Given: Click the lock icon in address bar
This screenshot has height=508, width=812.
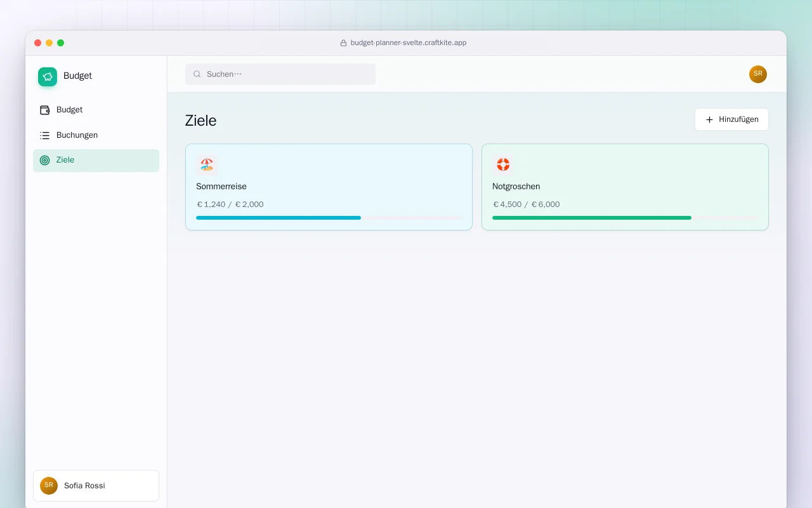Looking at the screenshot, I should pyautogui.click(x=344, y=43).
